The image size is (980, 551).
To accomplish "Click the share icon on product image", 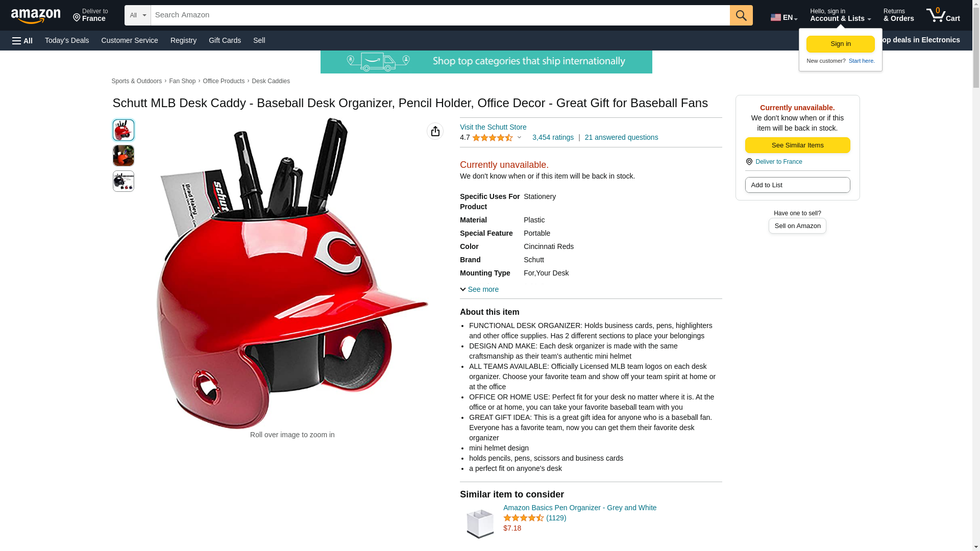I will pos(435,131).
